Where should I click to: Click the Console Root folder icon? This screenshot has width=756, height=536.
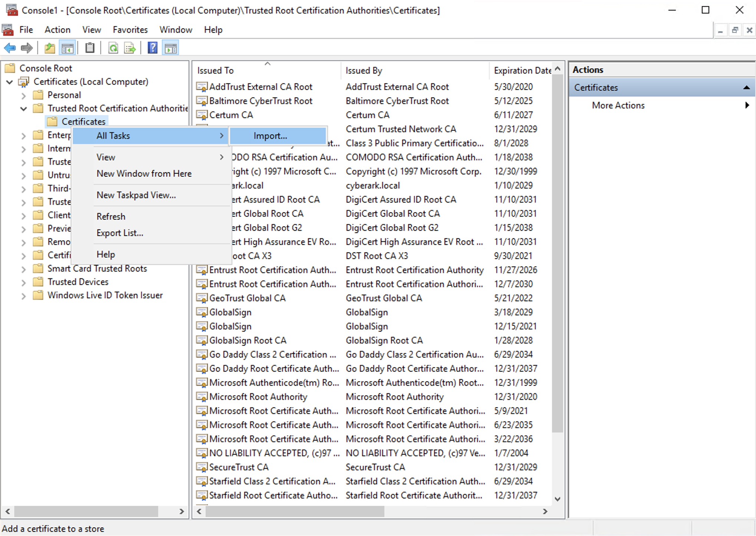pos(10,68)
